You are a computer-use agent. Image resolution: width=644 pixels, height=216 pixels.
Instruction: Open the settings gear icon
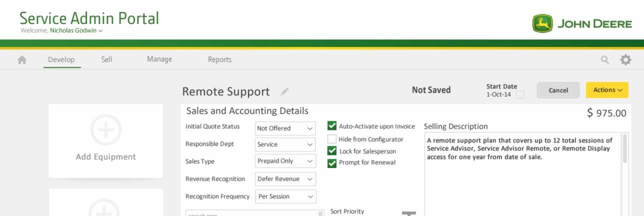625,60
